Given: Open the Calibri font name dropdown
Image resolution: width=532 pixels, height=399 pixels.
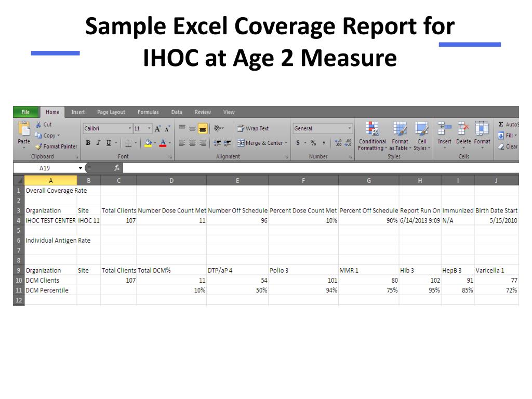Looking at the screenshot, I should [x=130, y=129].
